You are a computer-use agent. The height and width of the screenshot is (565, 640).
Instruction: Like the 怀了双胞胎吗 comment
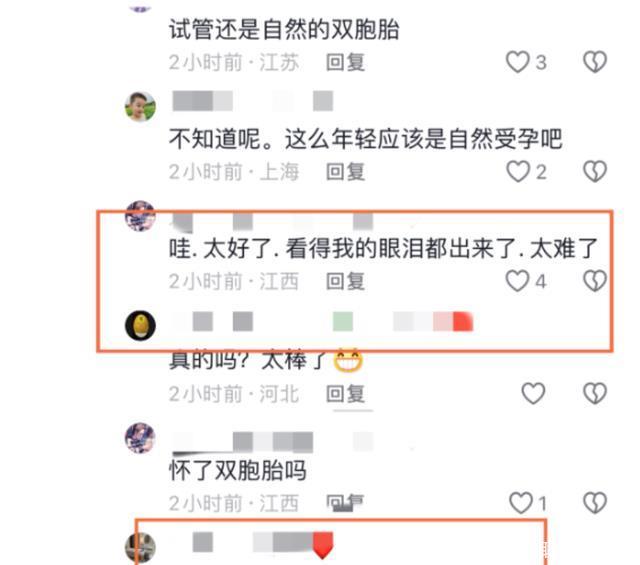pos(521,503)
